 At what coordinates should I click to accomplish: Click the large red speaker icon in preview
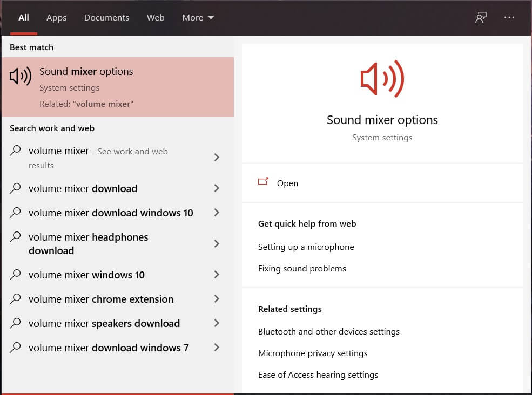[x=382, y=79]
